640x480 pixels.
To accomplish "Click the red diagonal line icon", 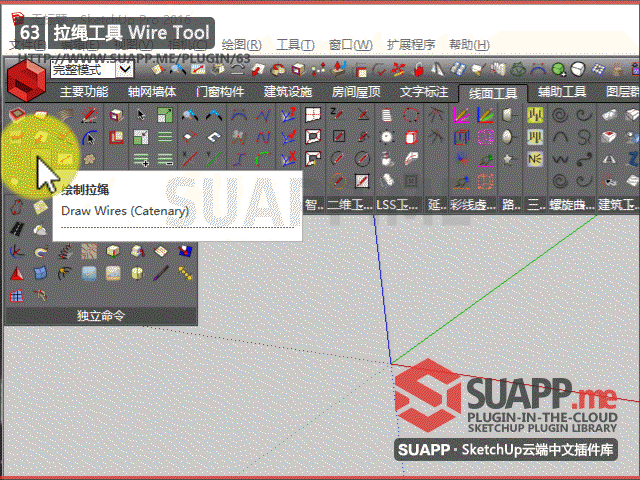I will (x=190, y=159).
